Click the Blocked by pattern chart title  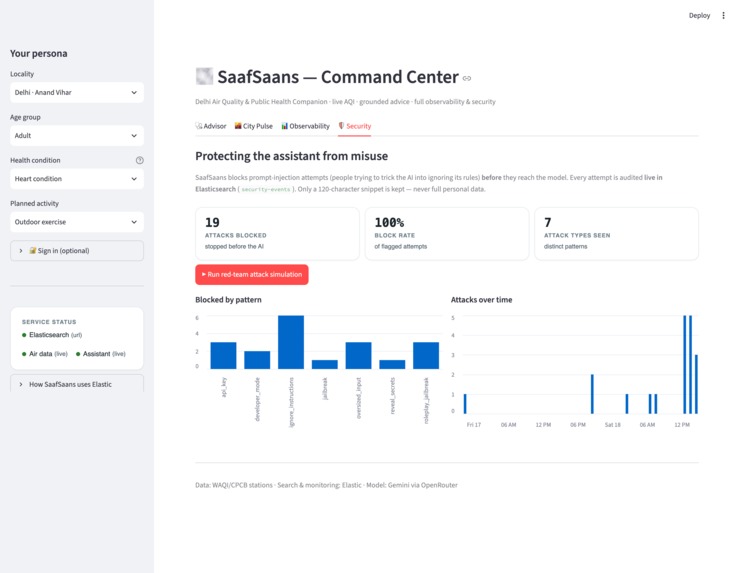pos(228,300)
